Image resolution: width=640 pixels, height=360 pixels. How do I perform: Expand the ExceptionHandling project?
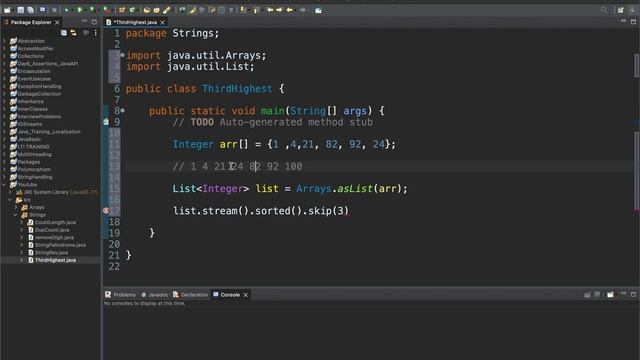pos(4,86)
